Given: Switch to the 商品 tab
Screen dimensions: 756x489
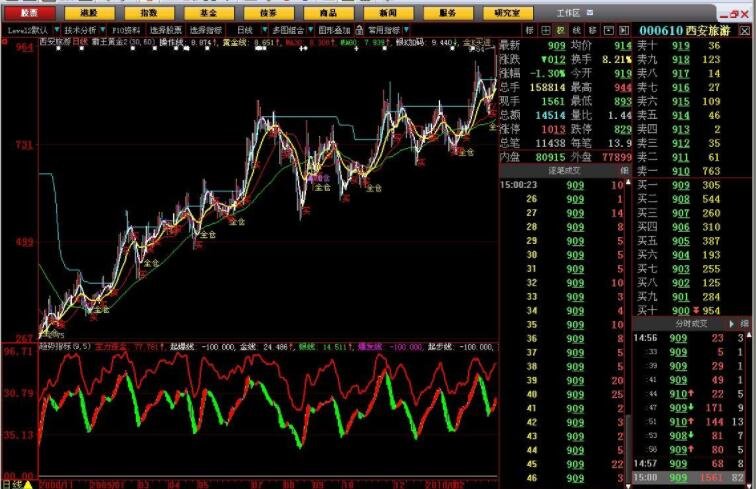Looking at the screenshot, I should pos(328,13).
